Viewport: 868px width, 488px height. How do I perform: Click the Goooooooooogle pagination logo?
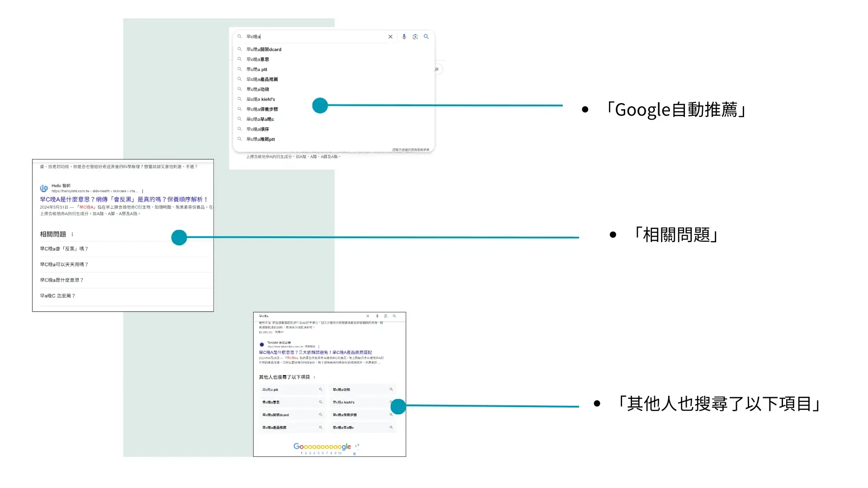coord(322,446)
